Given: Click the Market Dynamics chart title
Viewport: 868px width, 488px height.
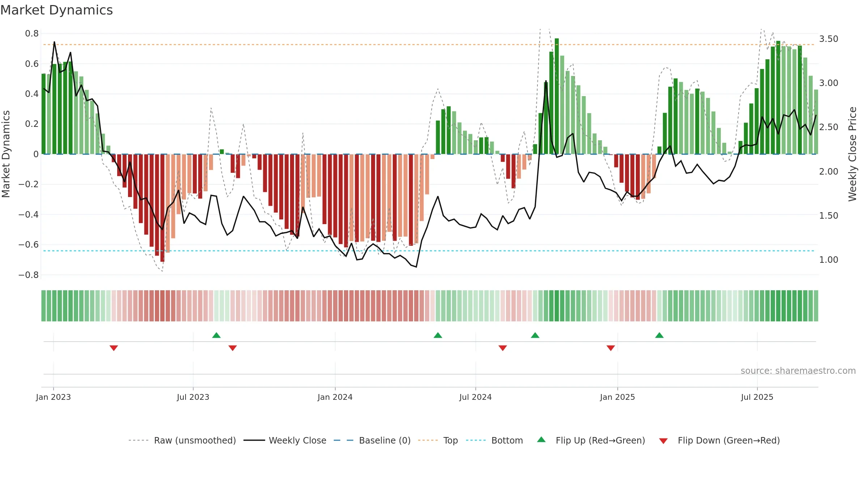Looking at the screenshot, I should [x=56, y=10].
